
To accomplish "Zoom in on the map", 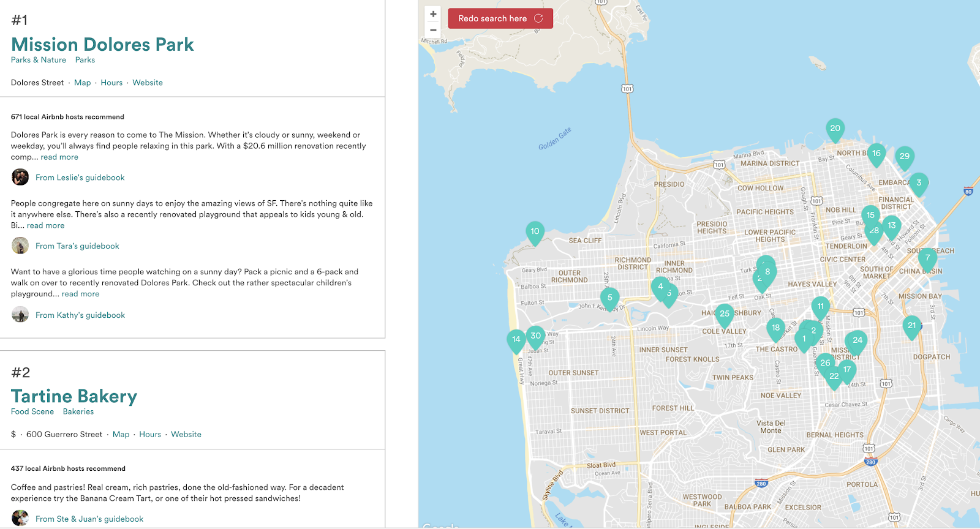I will 433,14.
